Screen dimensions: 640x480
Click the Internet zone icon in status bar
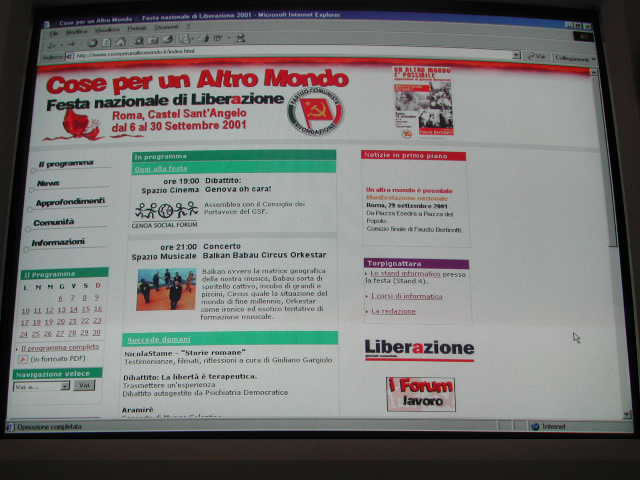[536, 427]
